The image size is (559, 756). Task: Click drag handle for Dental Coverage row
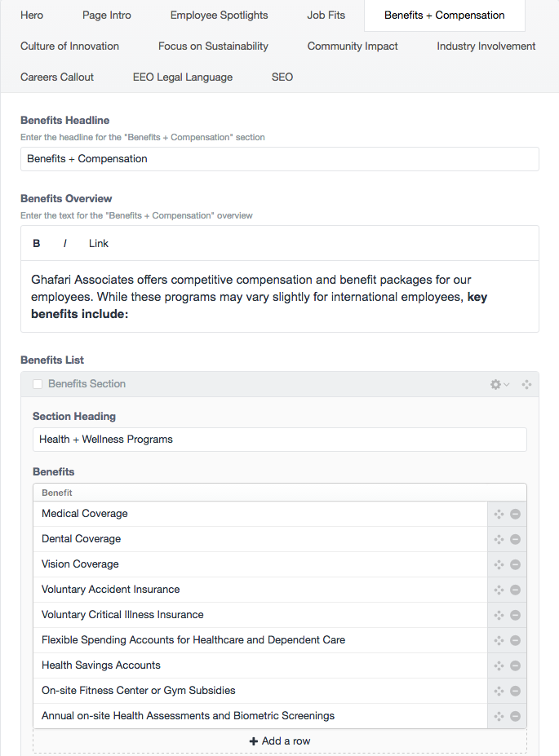pos(499,539)
